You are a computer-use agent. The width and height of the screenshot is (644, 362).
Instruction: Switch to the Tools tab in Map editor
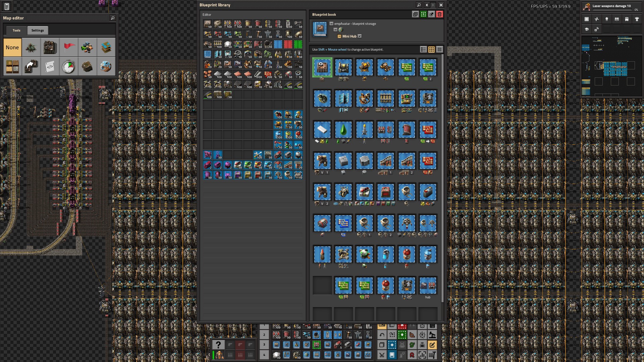pyautogui.click(x=16, y=30)
